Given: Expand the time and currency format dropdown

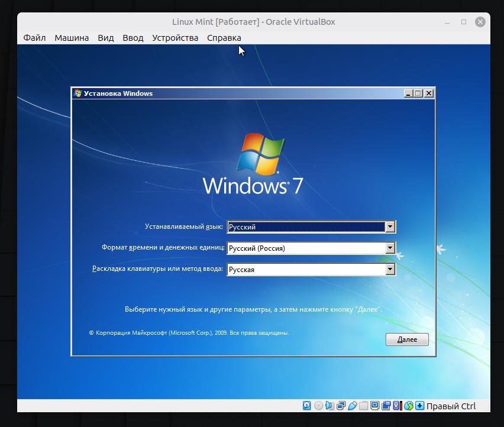Looking at the screenshot, I should click(x=390, y=248).
